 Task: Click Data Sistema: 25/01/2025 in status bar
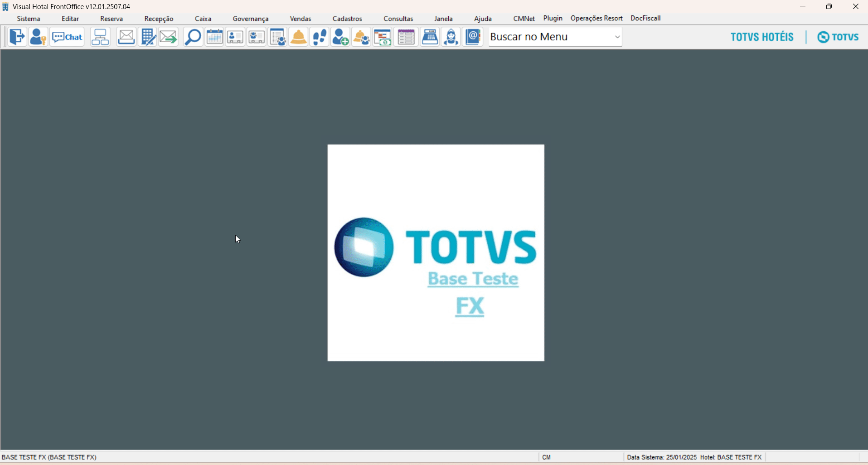[x=662, y=457]
